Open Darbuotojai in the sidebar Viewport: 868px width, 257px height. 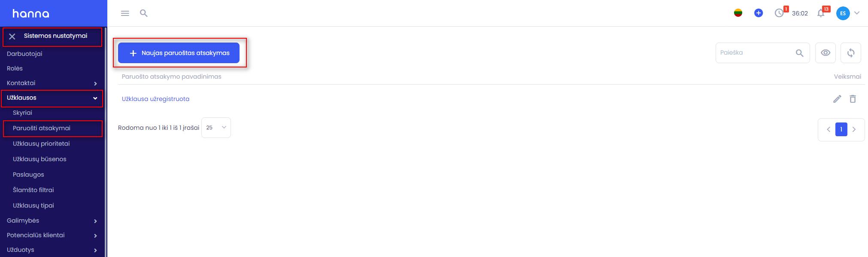[24, 54]
